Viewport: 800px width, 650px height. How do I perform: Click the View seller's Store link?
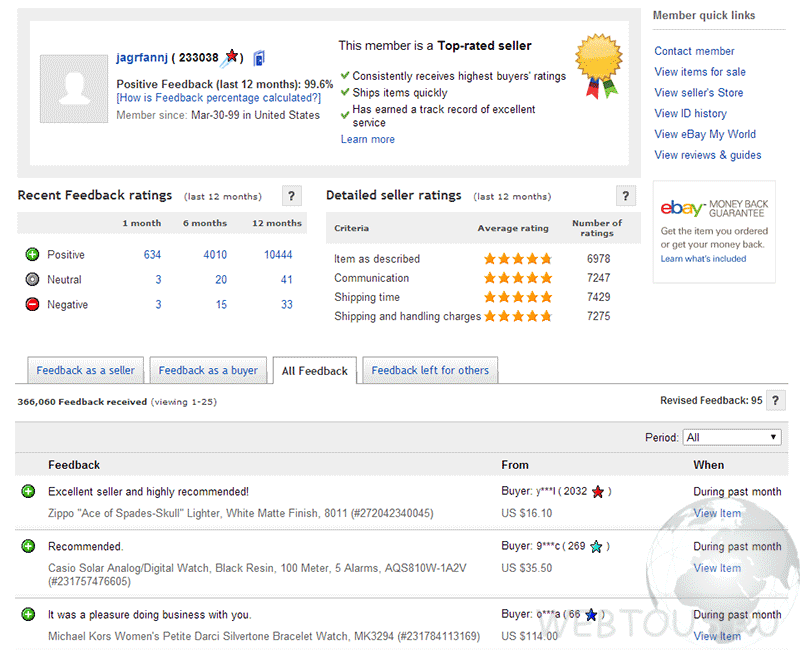click(x=698, y=93)
